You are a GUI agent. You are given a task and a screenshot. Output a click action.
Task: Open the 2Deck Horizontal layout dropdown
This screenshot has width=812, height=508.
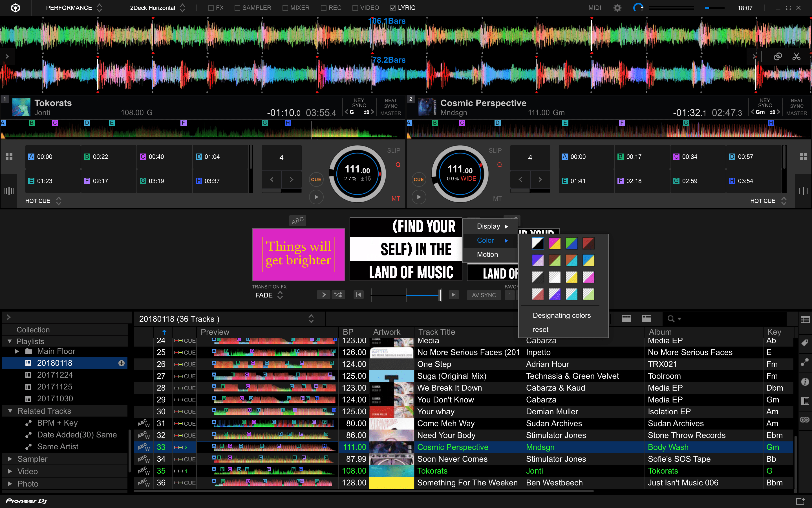coord(157,8)
